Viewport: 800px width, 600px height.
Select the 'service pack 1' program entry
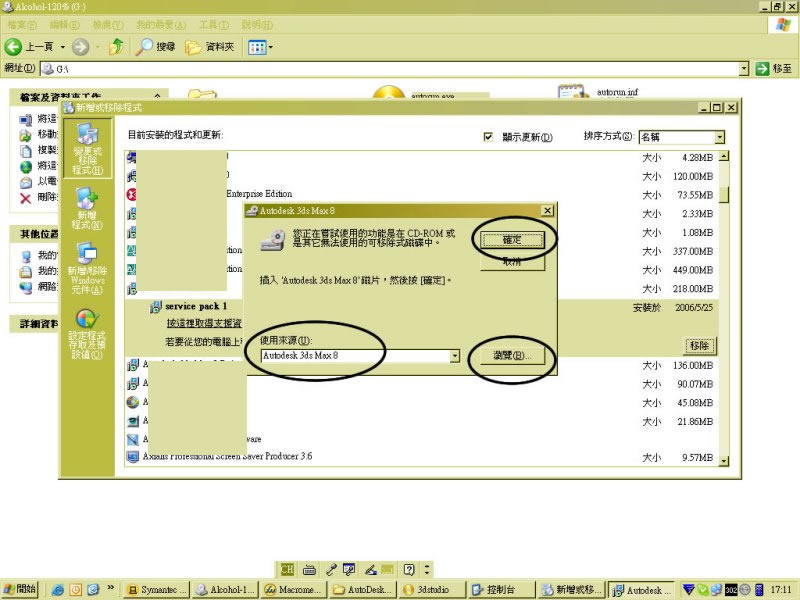(196, 306)
